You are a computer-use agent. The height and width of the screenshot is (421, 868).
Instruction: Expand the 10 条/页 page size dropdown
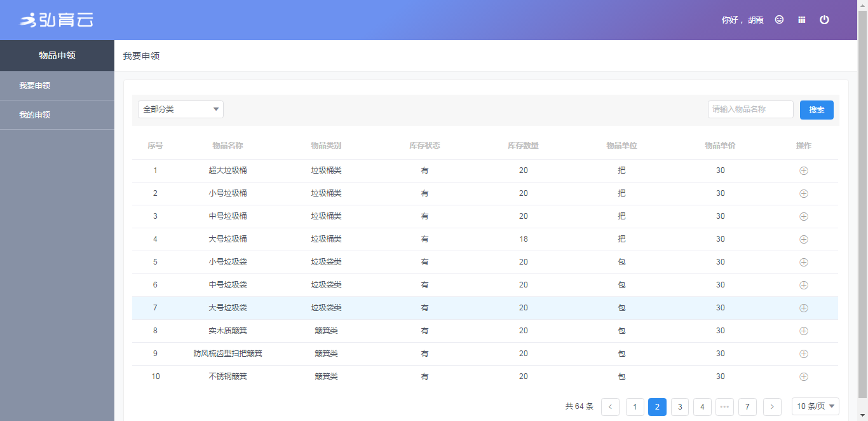[815, 406]
